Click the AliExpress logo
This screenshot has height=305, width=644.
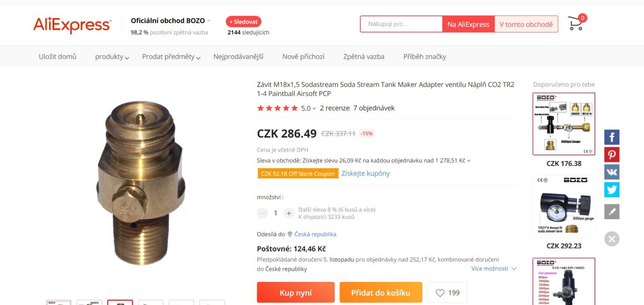[x=72, y=25]
